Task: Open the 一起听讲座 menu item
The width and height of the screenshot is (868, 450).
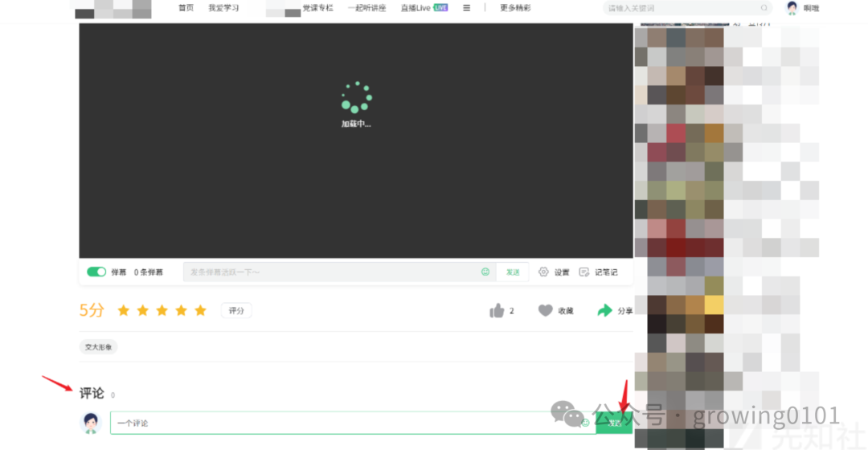Action: 366,8
